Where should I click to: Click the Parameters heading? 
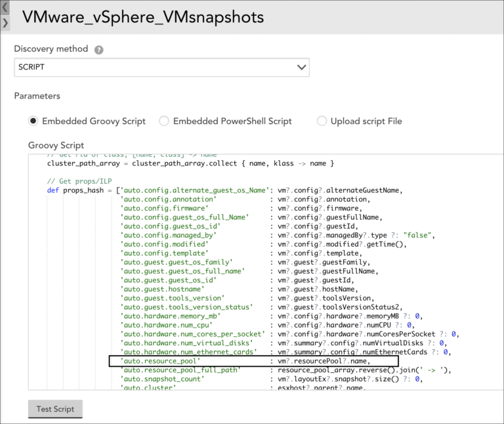[x=37, y=96]
